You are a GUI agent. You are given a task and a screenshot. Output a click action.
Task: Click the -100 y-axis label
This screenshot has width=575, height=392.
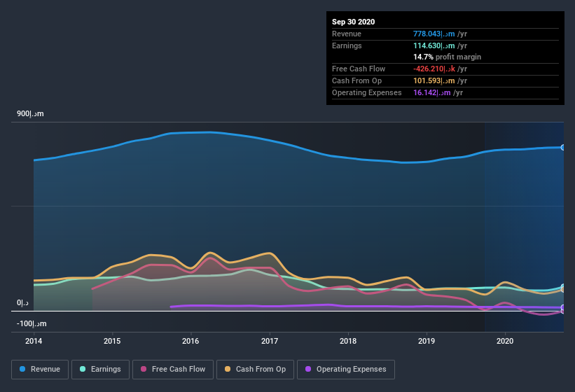[32, 324]
